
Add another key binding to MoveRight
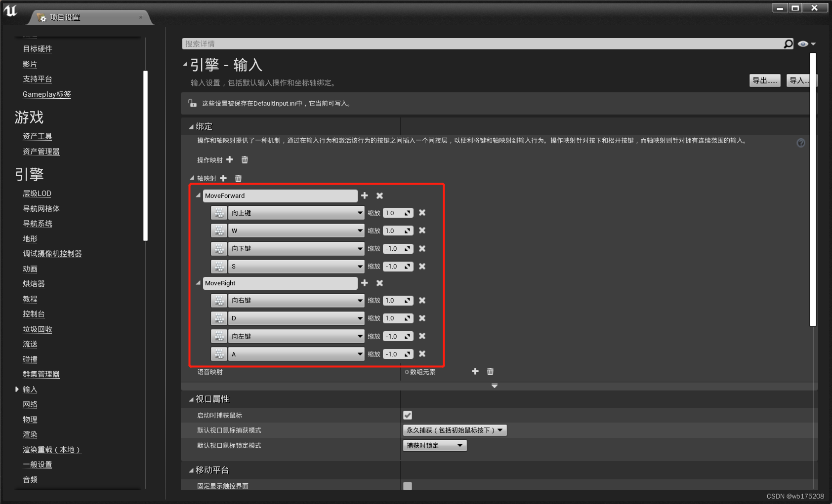[365, 283]
